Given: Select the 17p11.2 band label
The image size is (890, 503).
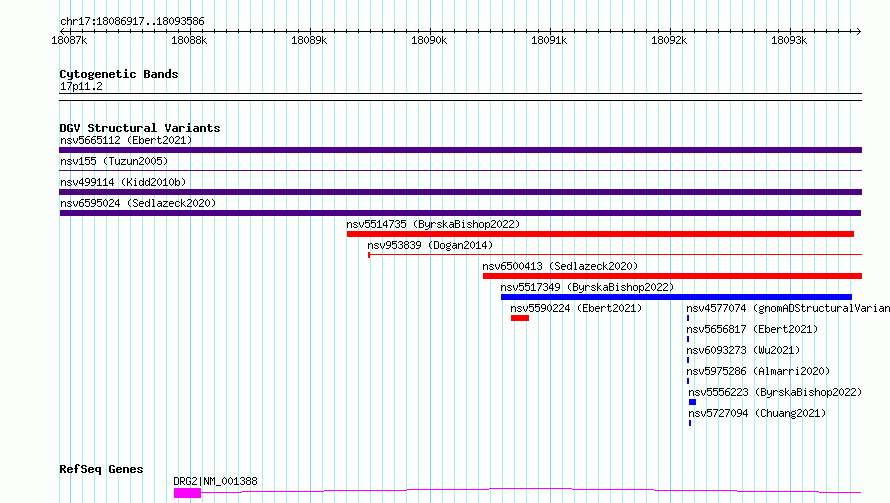Looking at the screenshot, I should point(81,86).
